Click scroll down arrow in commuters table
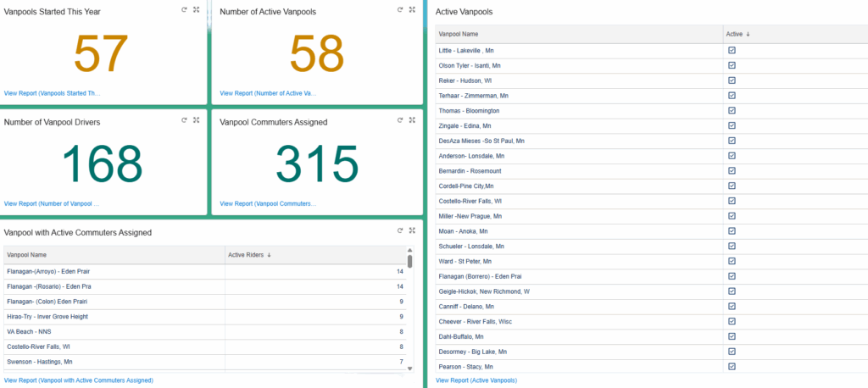 tap(410, 369)
